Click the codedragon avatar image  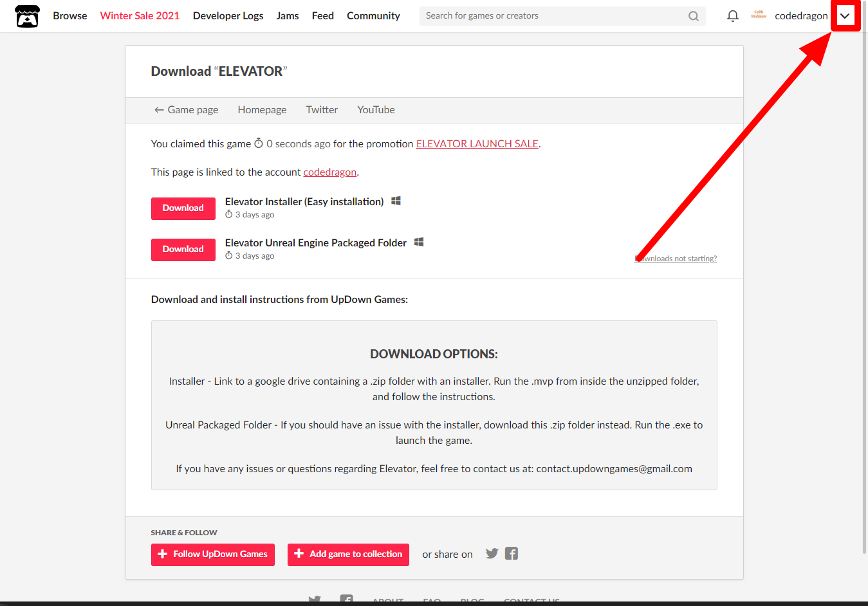(x=759, y=15)
